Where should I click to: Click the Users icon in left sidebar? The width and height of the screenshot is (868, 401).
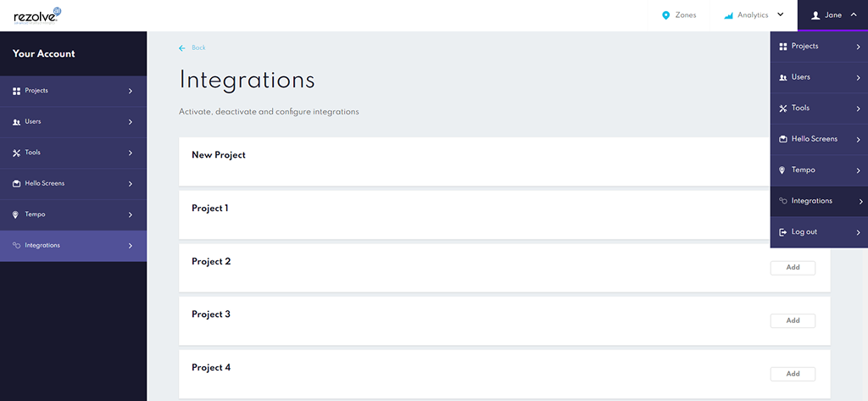(16, 122)
